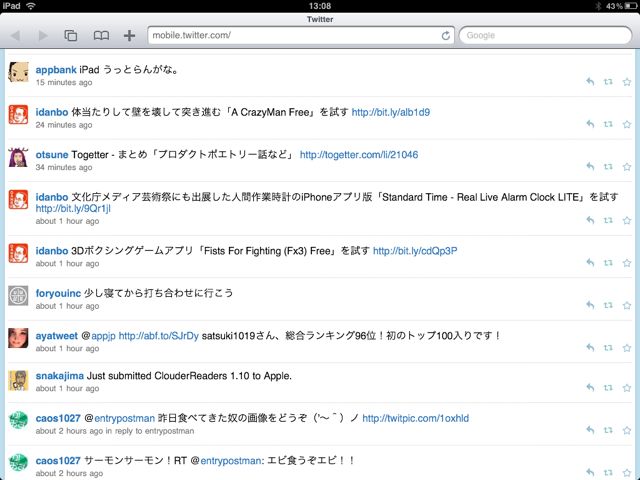The height and width of the screenshot is (480, 640).
Task: Retweet otsune's Togetter tweet
Action: click(x=608, y=167)
